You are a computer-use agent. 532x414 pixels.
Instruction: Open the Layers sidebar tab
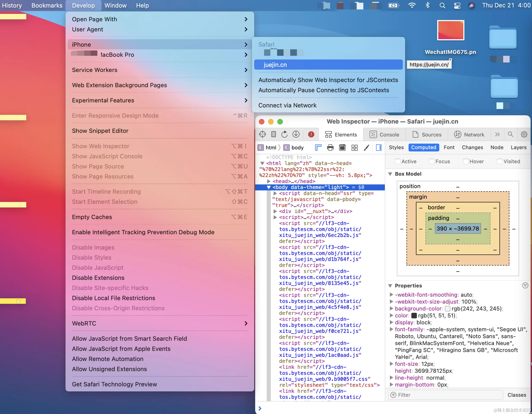(518, 147)
